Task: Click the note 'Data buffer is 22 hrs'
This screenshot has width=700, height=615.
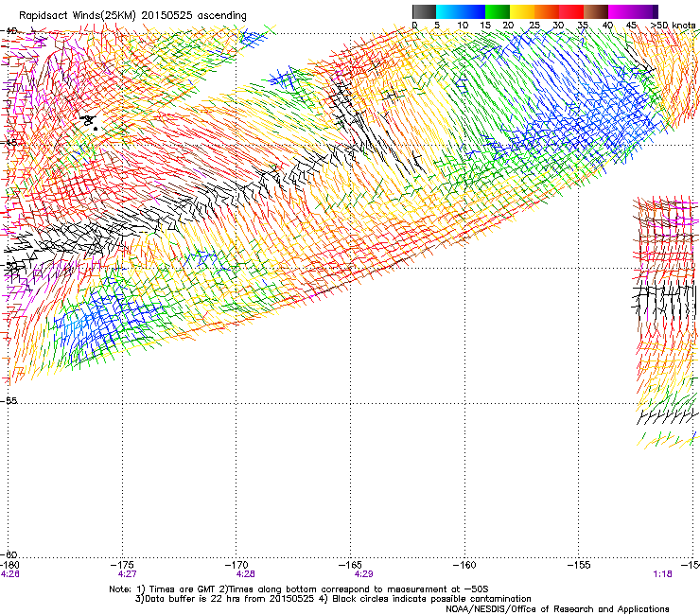Action: click(x=192, y=599)
